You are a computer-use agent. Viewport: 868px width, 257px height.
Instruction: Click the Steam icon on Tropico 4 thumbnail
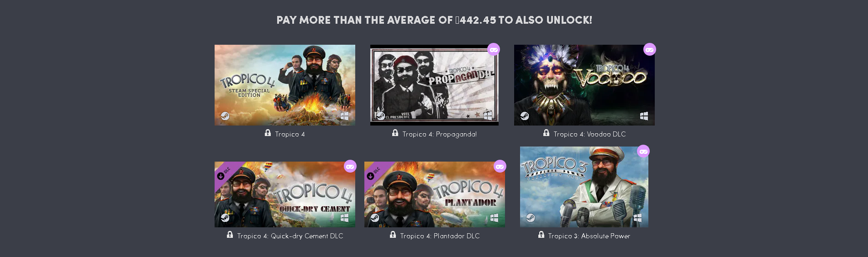[225, 116]
